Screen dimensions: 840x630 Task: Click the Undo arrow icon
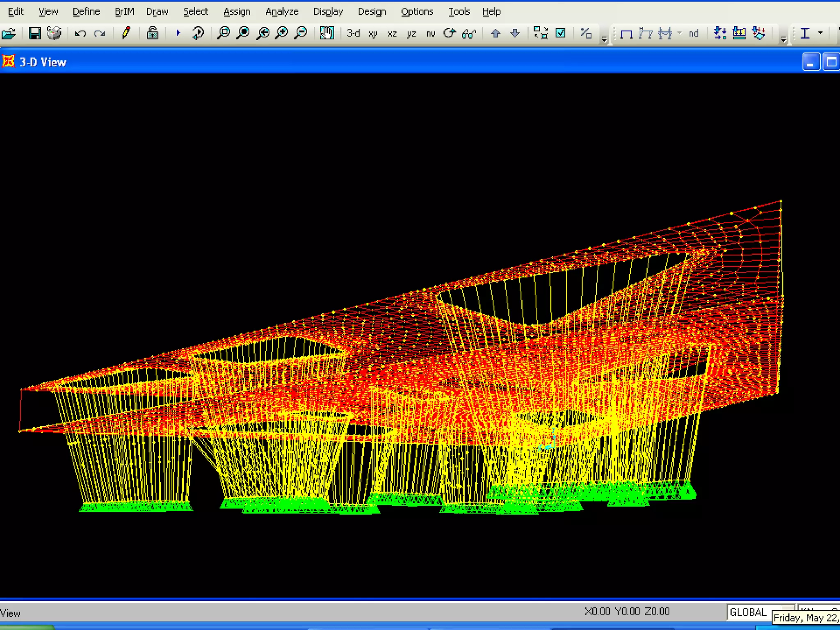[x=80, y=33]
